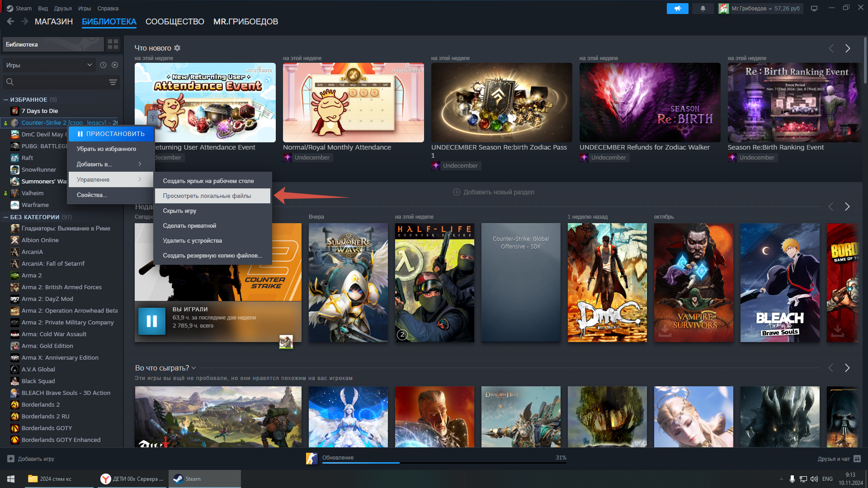Screen dimensions: 868x488
Task: Toggle ready-to-play filter icon
Action: 115,65
